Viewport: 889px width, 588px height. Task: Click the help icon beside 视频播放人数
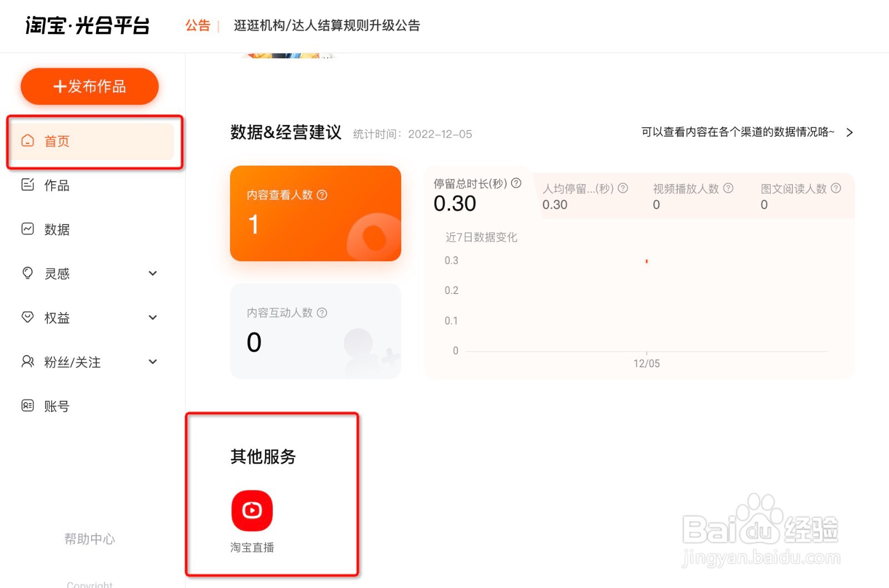(x=728, y=188)
